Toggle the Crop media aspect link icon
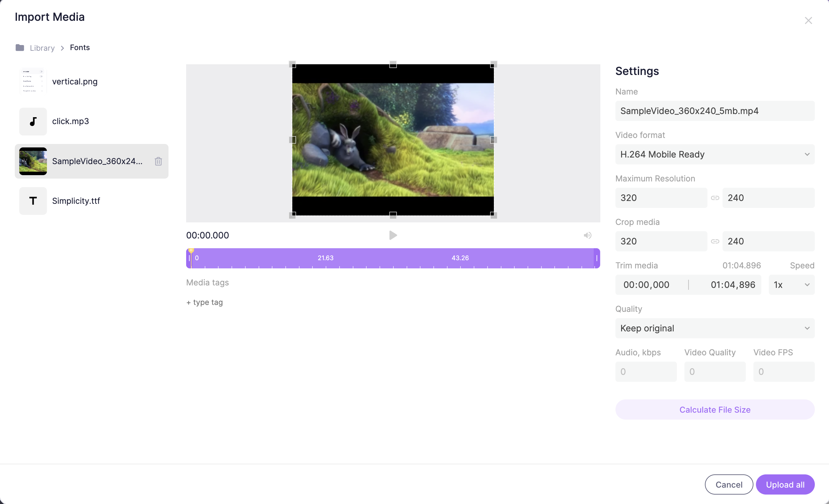 point(715,241)
